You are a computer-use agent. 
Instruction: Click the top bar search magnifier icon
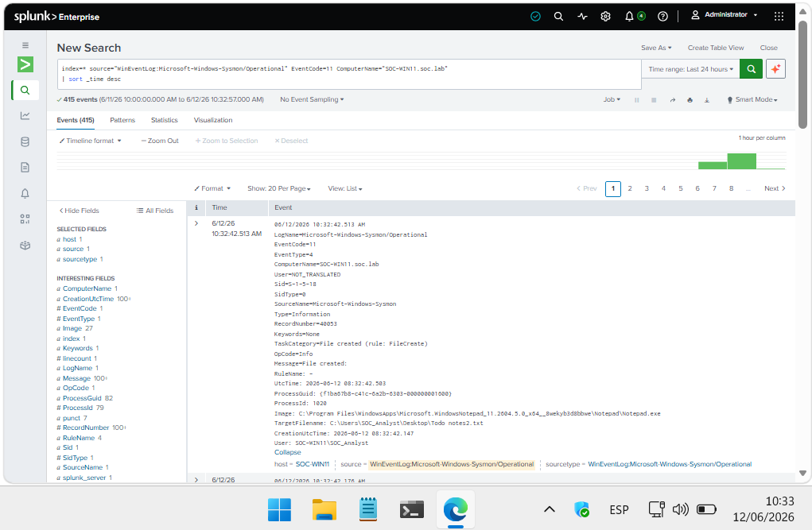tap(558, 17)
